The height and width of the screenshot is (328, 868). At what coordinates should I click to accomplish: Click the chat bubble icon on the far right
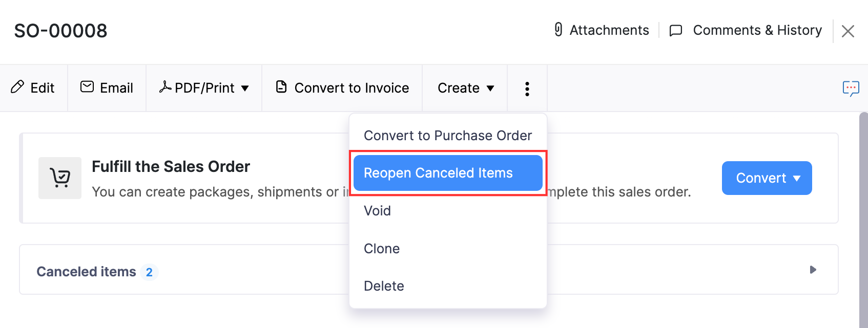[x=851, y=88]
